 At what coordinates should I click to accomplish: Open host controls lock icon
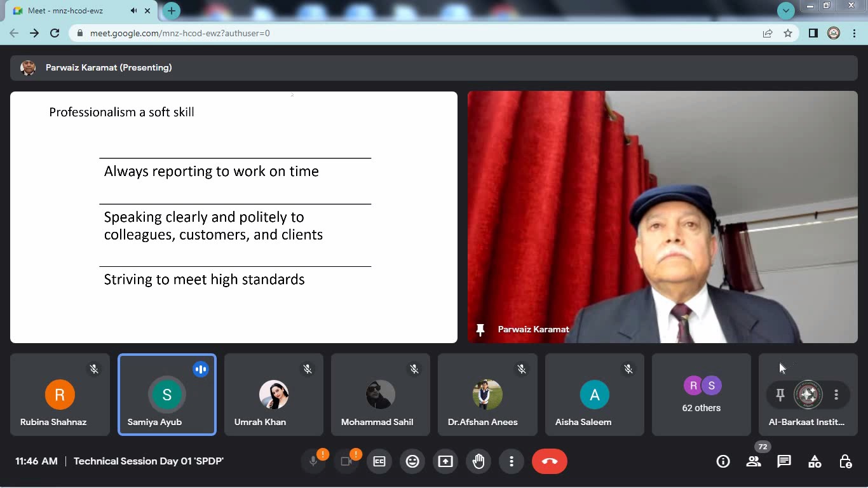(845, 461)
